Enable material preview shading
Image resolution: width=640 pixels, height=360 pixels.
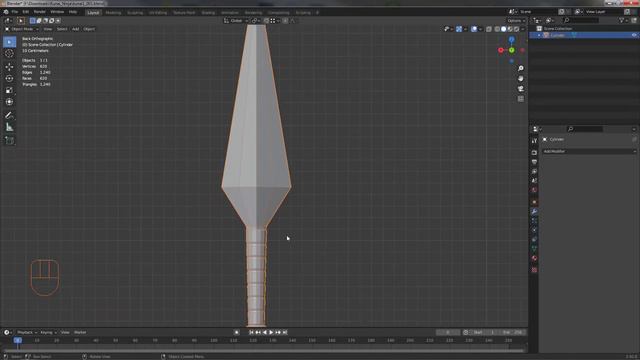click(x=510, y=29)
